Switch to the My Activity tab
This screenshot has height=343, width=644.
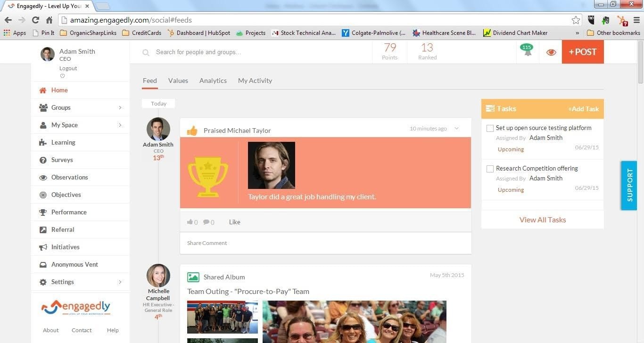pos(255,81)
